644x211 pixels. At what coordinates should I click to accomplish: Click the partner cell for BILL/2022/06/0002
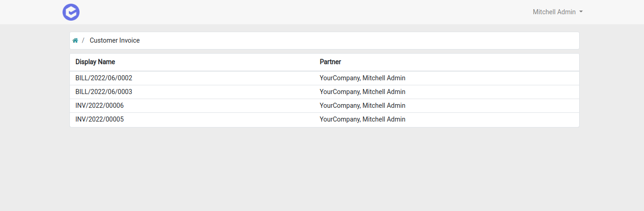tap(363, 78)
